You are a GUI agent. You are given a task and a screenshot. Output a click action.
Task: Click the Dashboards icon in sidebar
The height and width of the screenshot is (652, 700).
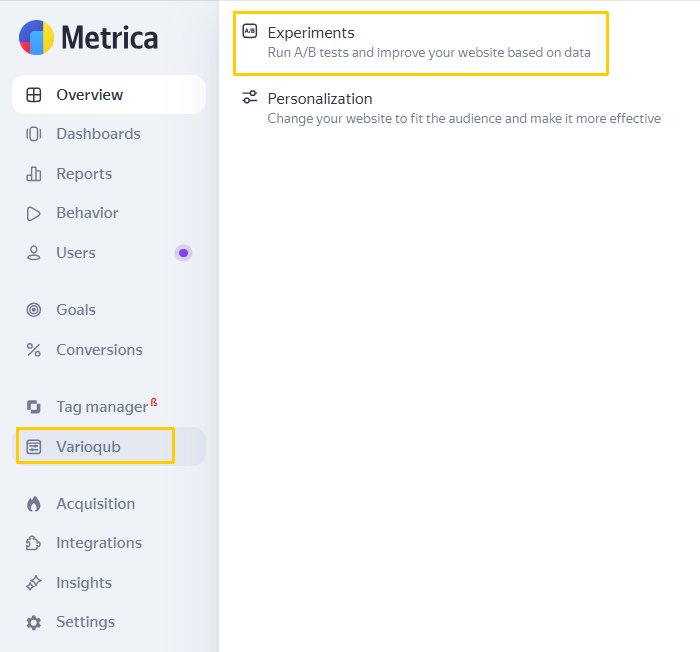tap(34, 134)
